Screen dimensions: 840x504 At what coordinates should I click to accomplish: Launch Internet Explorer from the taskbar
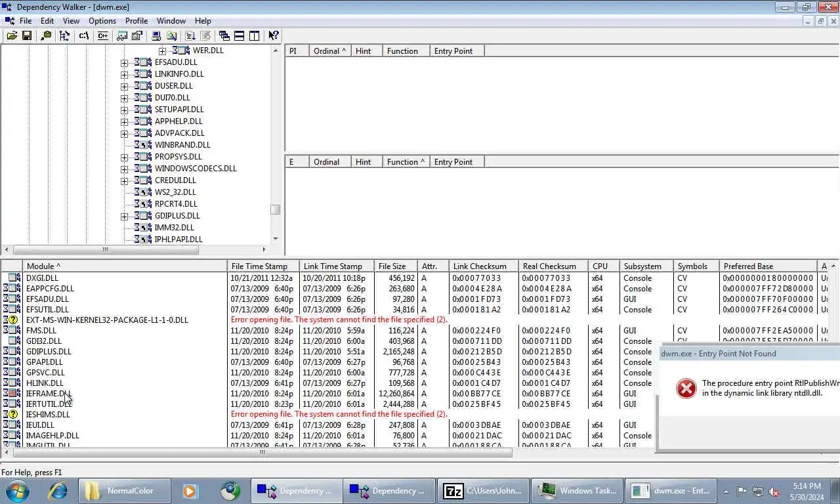[x=58, y=490]
